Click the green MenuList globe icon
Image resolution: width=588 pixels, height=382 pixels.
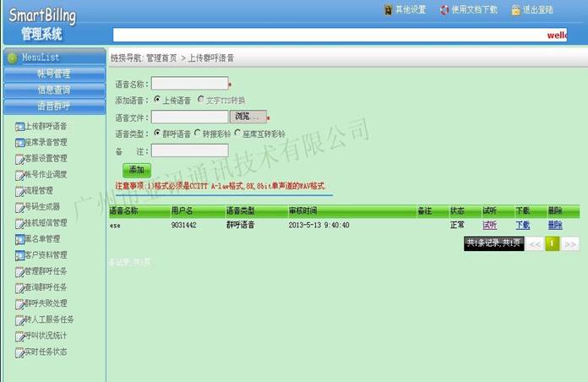[x=13, y=57]
